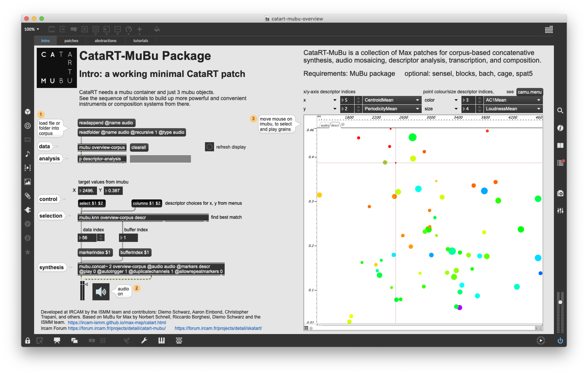The width and height of the screenshot is (588, 375).
Task: Switch to the abstractions tab
Action: pos(106,41)
